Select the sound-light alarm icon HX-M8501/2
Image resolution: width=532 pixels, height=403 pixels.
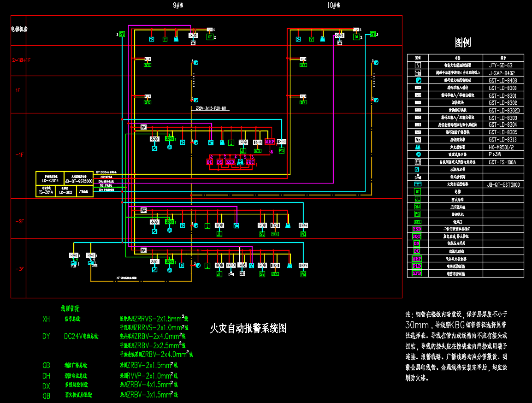(417, 147)
